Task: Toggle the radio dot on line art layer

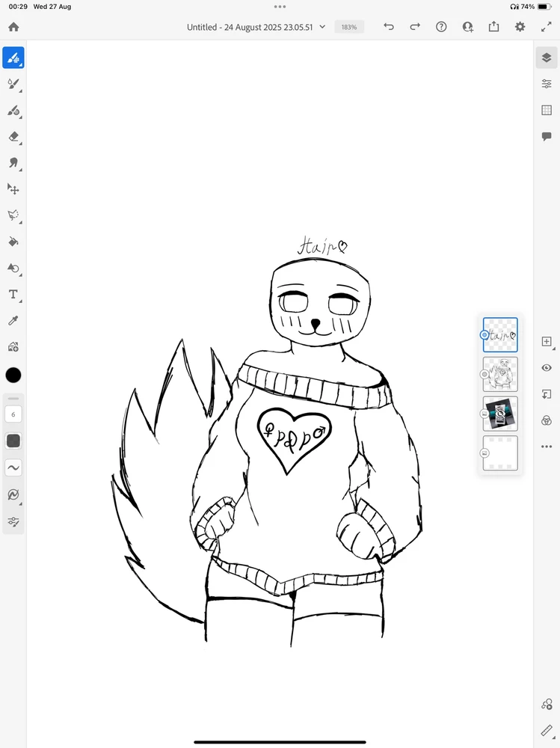Action: 484,375
